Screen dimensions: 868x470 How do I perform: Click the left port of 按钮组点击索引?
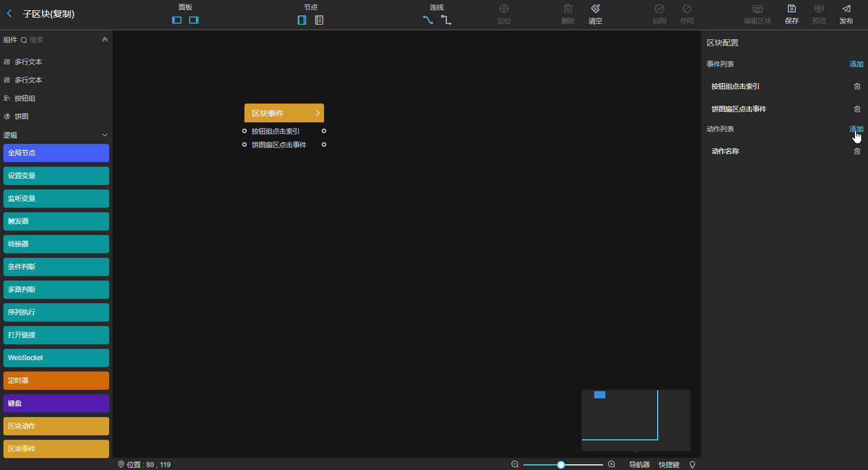(x=244, y=131)
